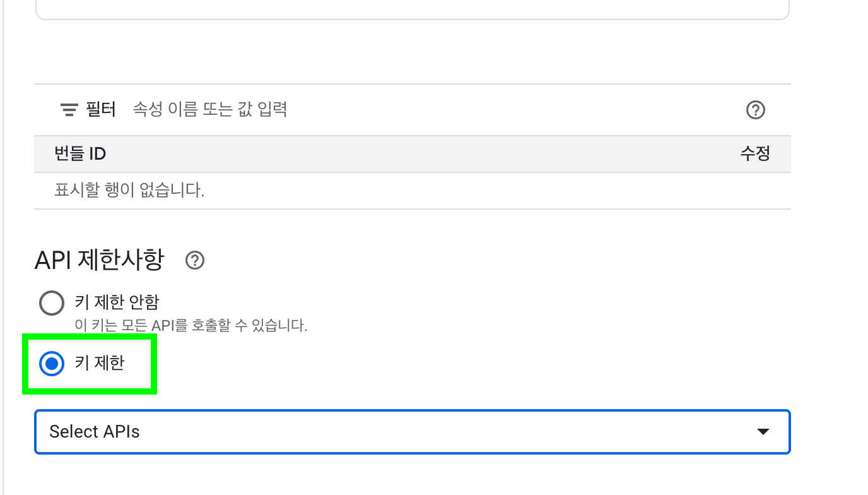Viewport: 868px width, 495px height.
Task: Click the 키 제한 안함 label text
Action: tap(117, 302)
